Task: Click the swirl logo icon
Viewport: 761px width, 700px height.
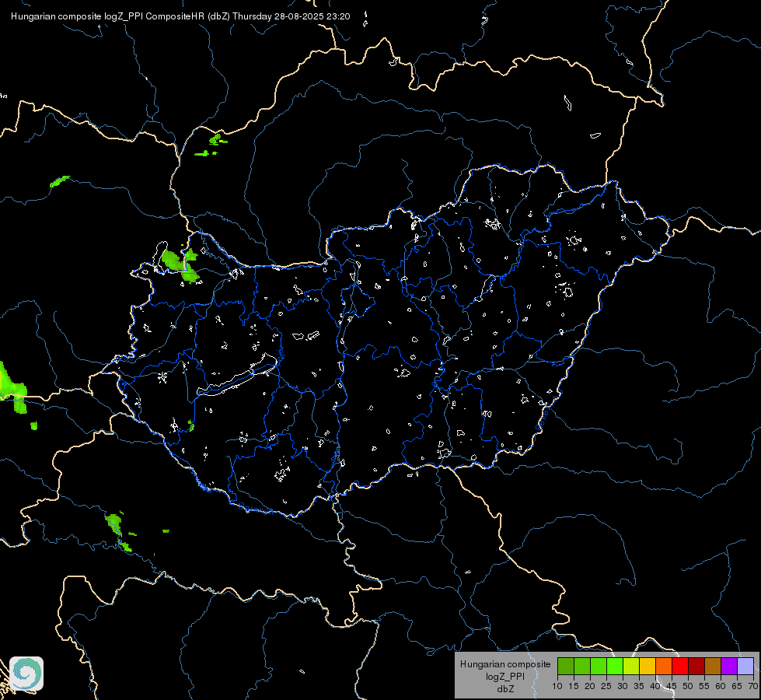Action: pyautogui.click(x=26, y=674)
